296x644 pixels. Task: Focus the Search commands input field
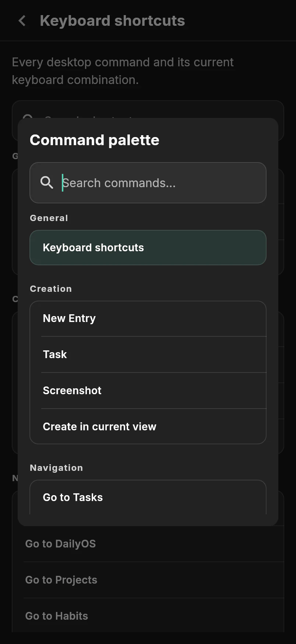click(148, 183)
